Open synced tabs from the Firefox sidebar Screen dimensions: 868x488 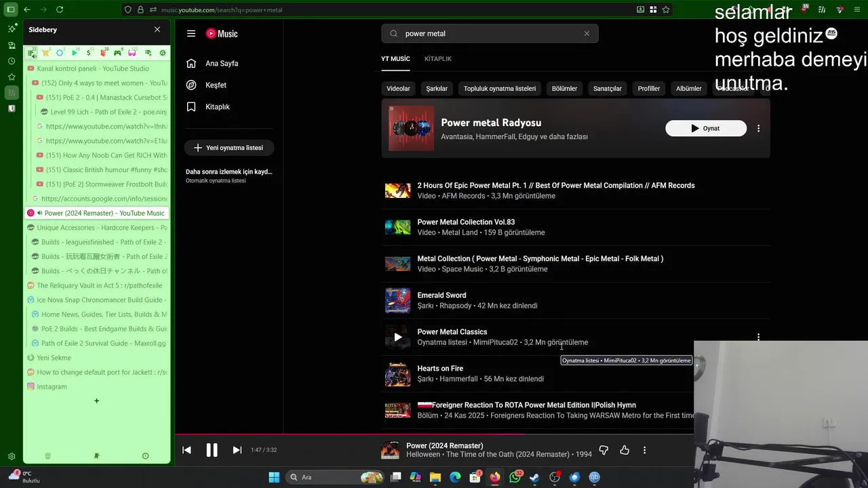pyautogui.click(x=12, y=45)
